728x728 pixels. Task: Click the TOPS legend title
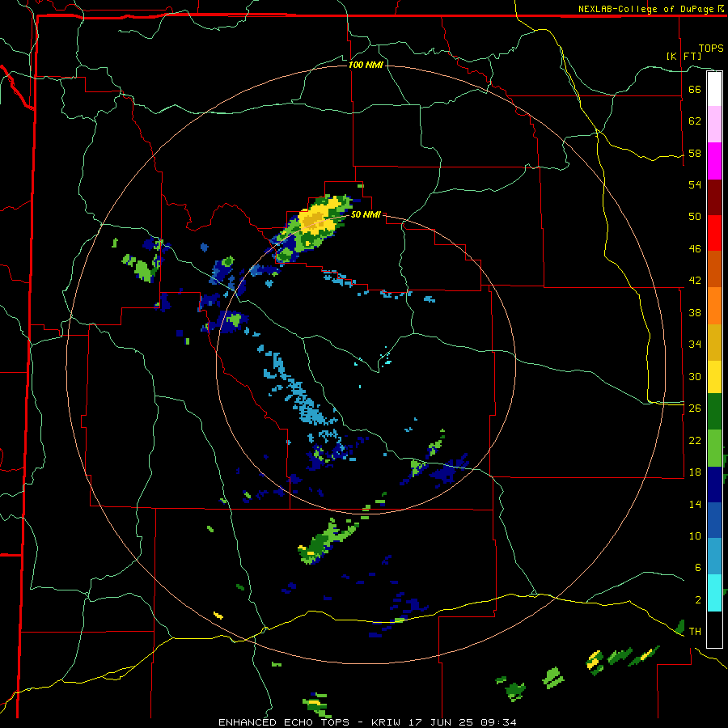point(711,48)
